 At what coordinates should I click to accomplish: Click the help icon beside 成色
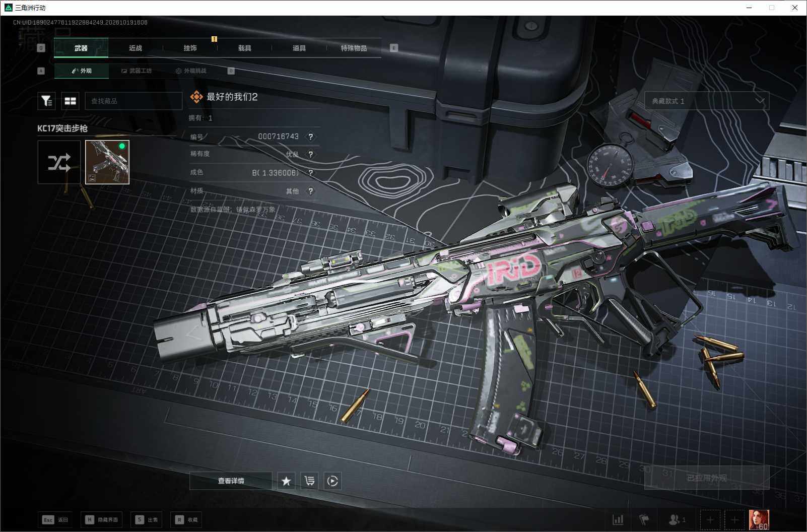pyautogui.click(x=311, y=173)
